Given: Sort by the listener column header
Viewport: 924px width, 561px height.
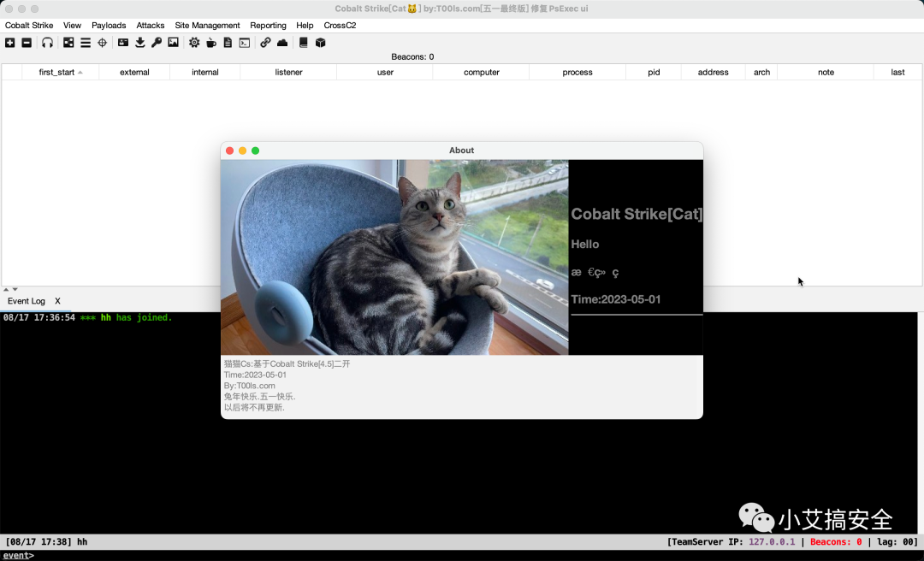Looking at the screenshot, I should (289, 72).
